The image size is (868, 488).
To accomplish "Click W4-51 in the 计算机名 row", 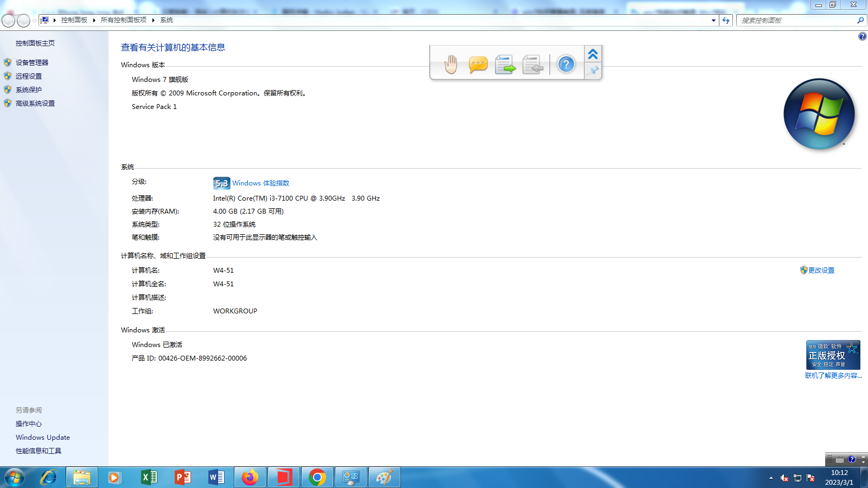I will (x=224, y=271).
